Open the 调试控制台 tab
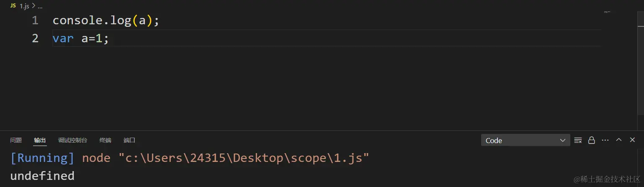 [x=73, y=140]
